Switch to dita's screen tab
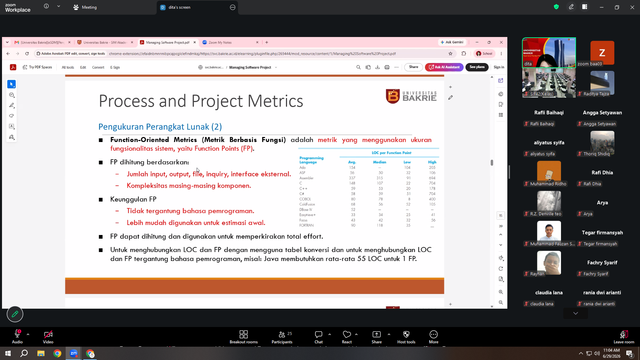Viewport: 640px width, 360px height. tap(197, 7)
